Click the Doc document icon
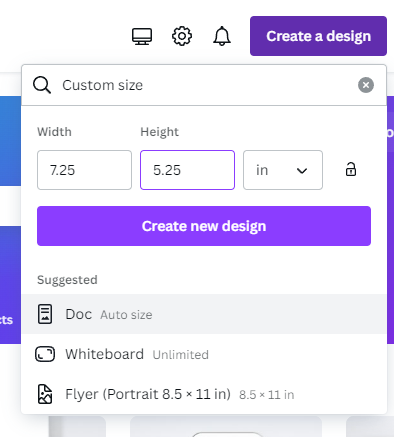 (x=45, y=314)
